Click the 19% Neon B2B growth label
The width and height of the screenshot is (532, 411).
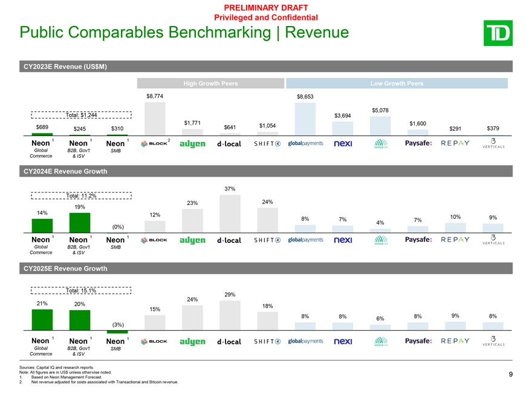[x=80, y=207]
